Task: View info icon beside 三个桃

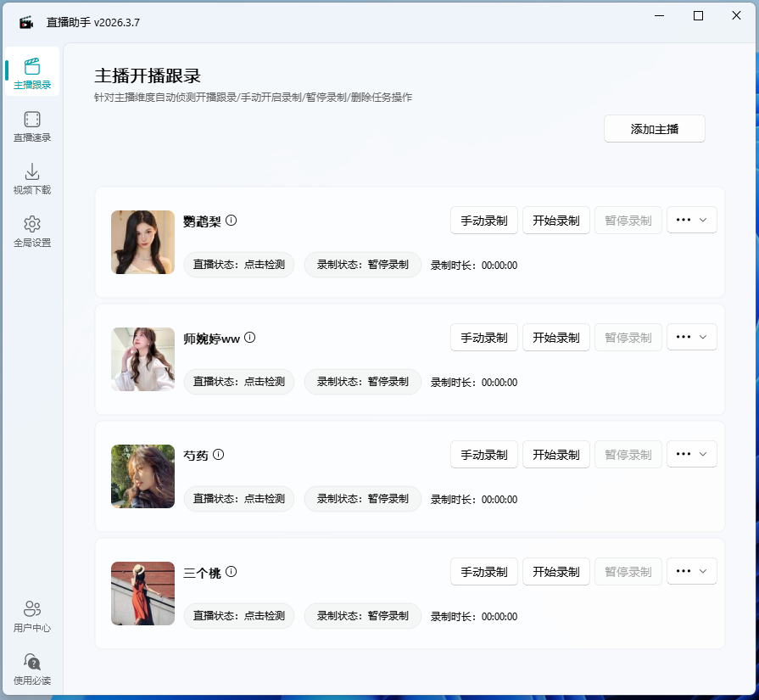Action: pos(232,571)
